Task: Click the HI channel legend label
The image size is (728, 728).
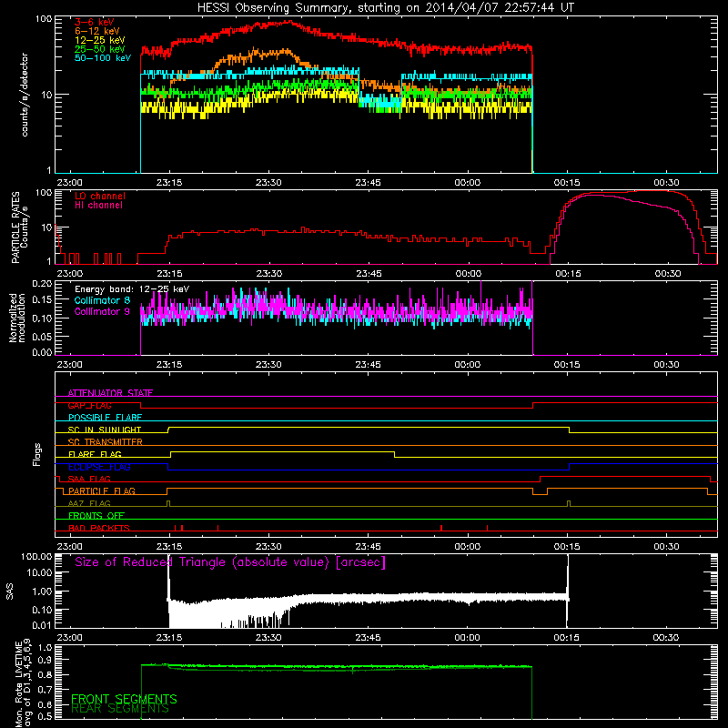Action: coord(98,206)
